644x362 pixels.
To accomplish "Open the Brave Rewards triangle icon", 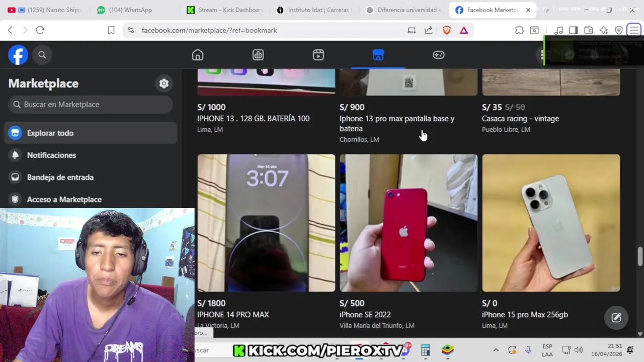I will pyautogui.click(x=464, y=30).
